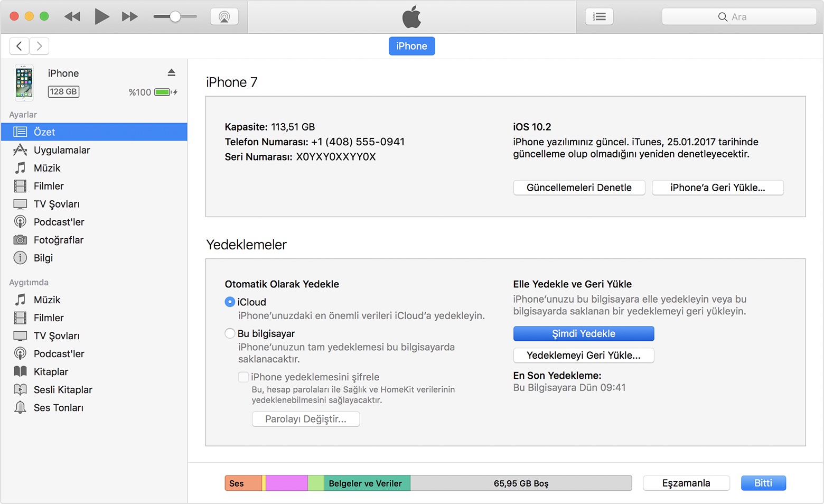824x504 pixels.
Task: Skip forward with the fast-forward button
Action: pos(130,17)
